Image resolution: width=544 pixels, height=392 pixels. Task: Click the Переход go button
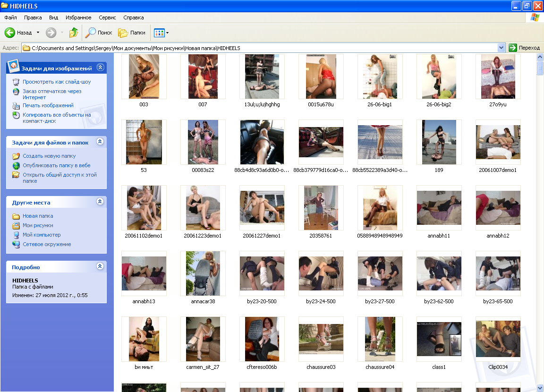pyautogui.click(x=524, y=48)
